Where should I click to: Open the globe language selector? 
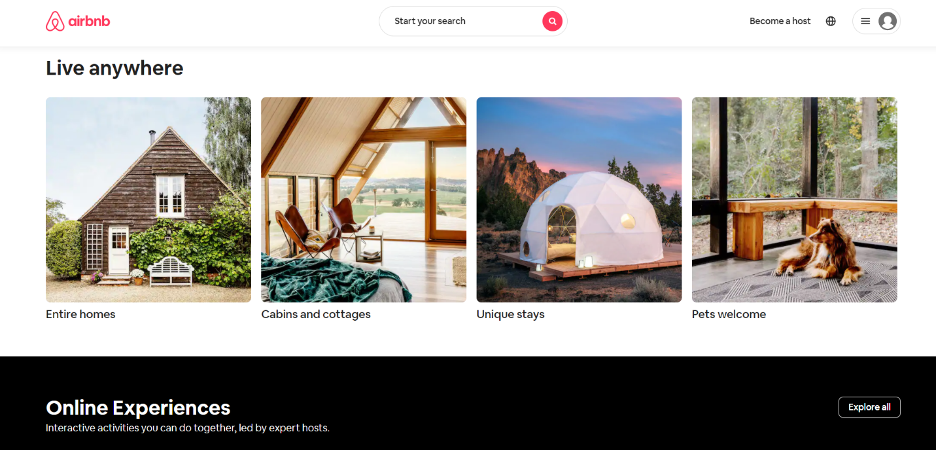830,21
